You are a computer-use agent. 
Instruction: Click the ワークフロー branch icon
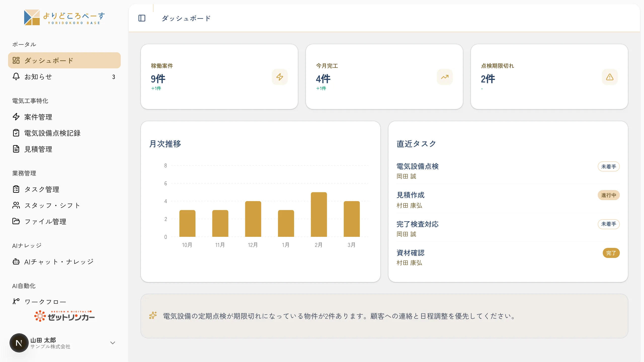(x=16, y=301)
